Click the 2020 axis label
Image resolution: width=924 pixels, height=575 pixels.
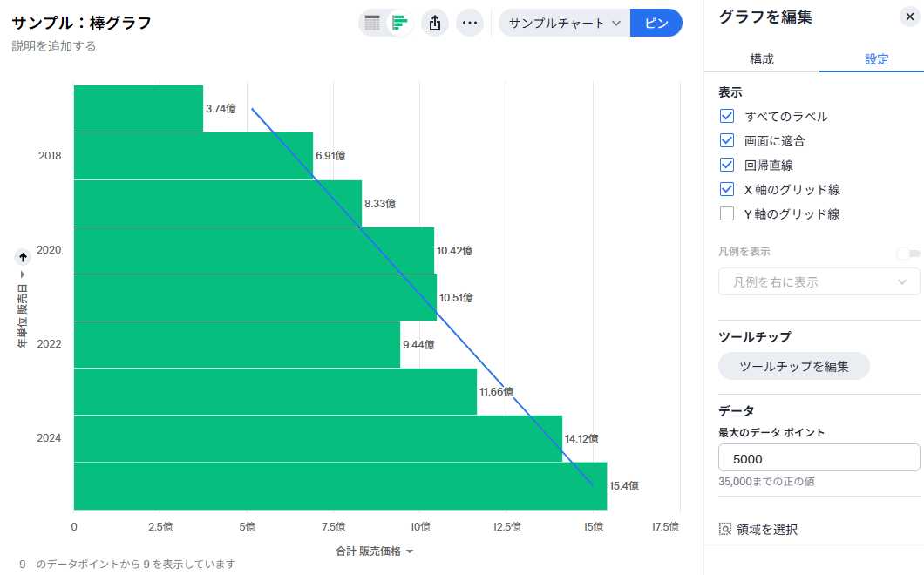pyautogui.click(x=49, y=250)
